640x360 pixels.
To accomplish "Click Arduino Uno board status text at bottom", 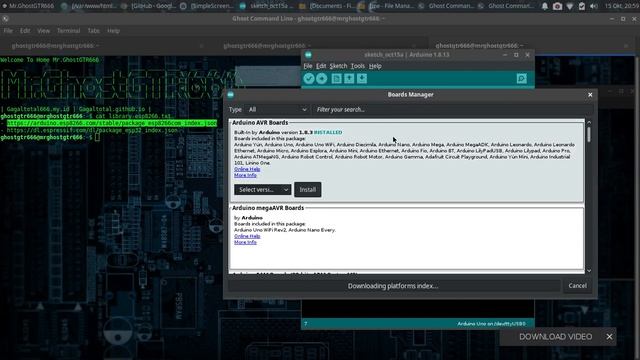I will click(x=491, y=324).
